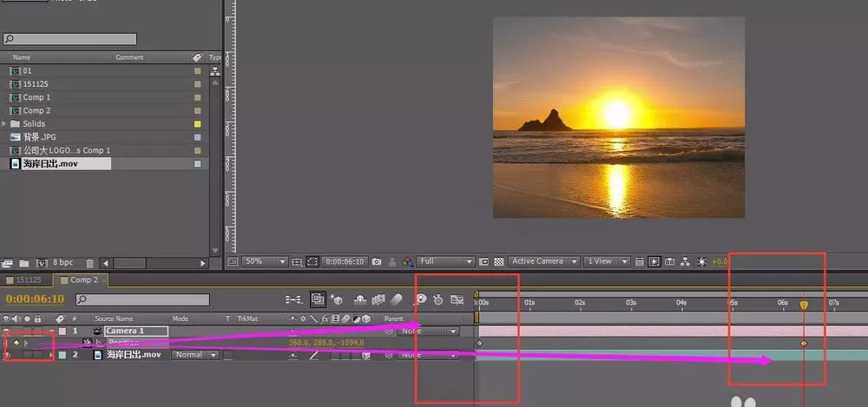
Task: Select Comp 2 in Project panel
Action: tap(36, 110)
